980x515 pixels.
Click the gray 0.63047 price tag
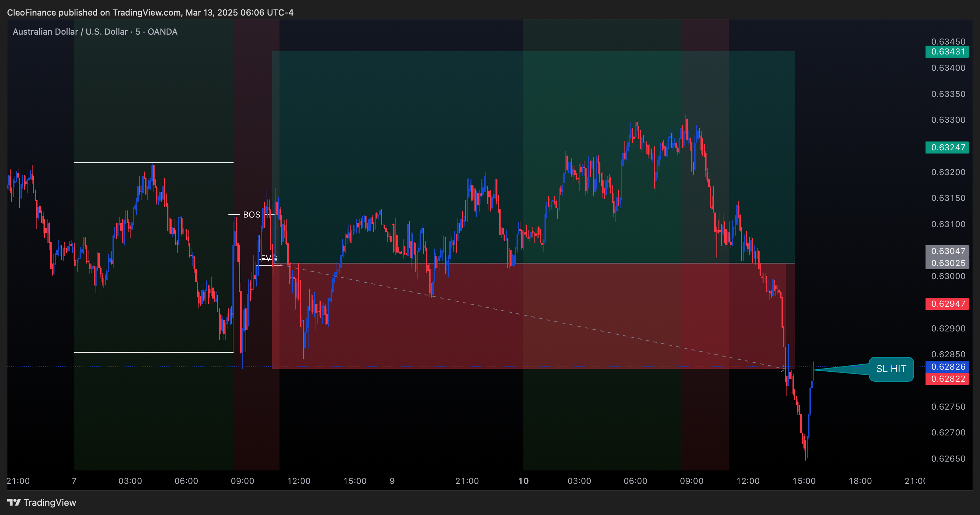(947, 251)
